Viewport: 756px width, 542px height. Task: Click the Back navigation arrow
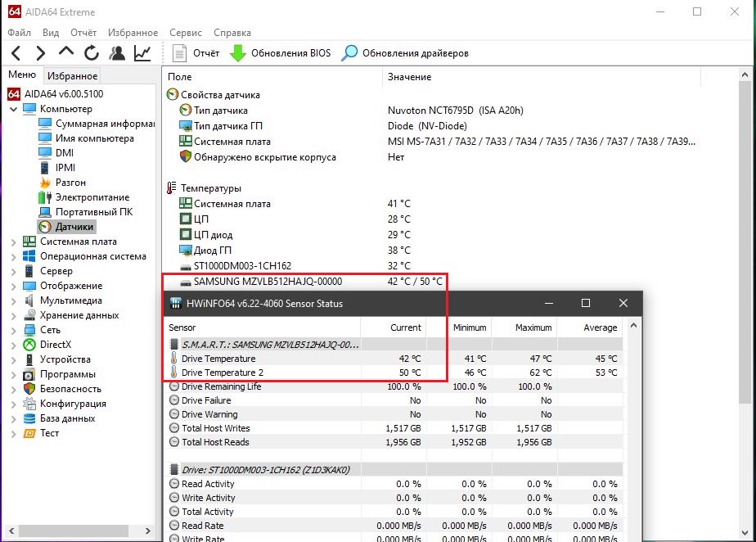tap(16, 53)
